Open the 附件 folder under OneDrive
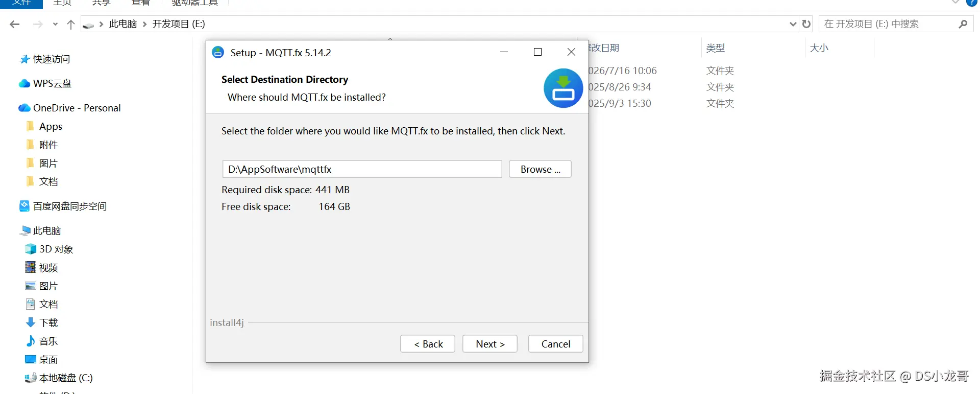 42,145
